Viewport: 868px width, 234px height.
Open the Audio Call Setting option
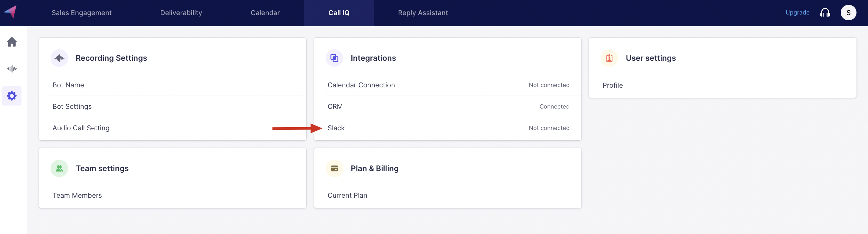pos(81,128)
